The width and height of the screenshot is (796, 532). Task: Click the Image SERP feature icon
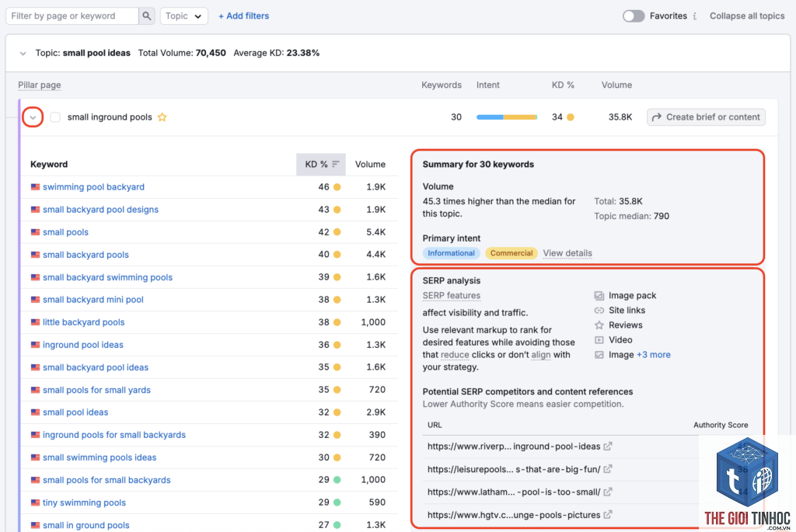(599, 354)
